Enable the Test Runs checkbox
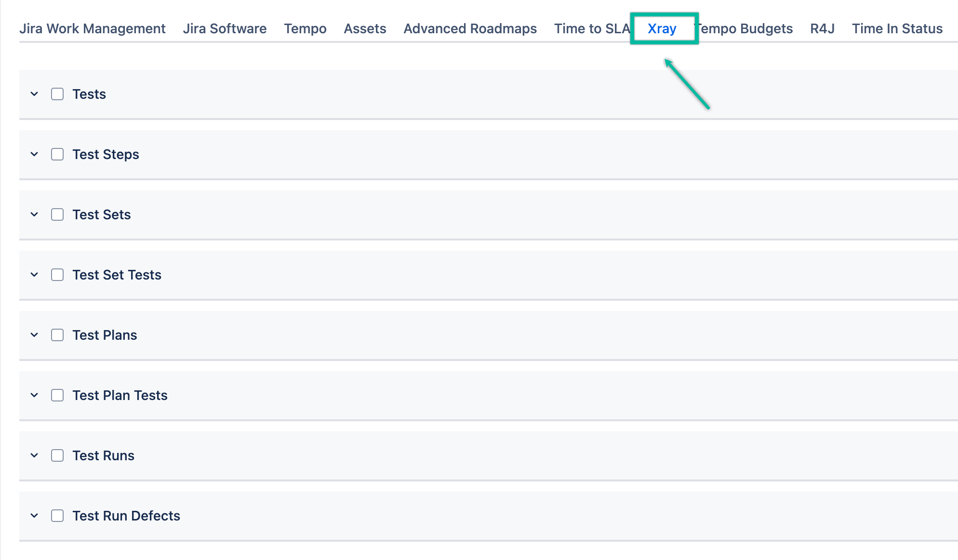This screenshot has height=560, width=958. tap(57, 455)
